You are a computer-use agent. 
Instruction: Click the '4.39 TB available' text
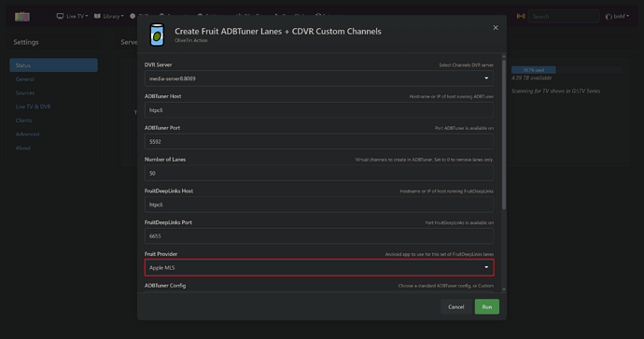[x=531, y=78]
